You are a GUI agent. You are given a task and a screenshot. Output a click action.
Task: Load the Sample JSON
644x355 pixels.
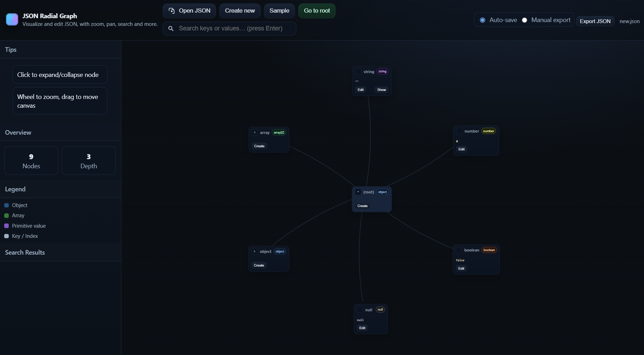pyautogui.click(x=279, y=11)
